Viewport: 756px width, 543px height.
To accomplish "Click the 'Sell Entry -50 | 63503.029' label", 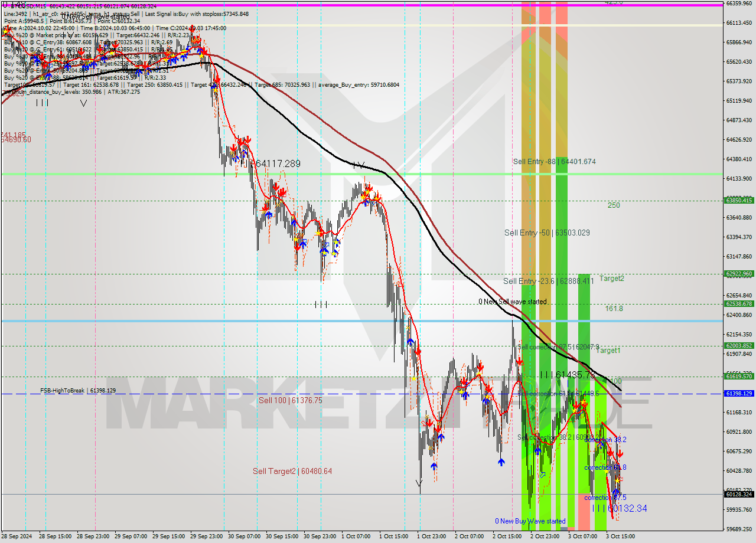I will pos(547,233).
